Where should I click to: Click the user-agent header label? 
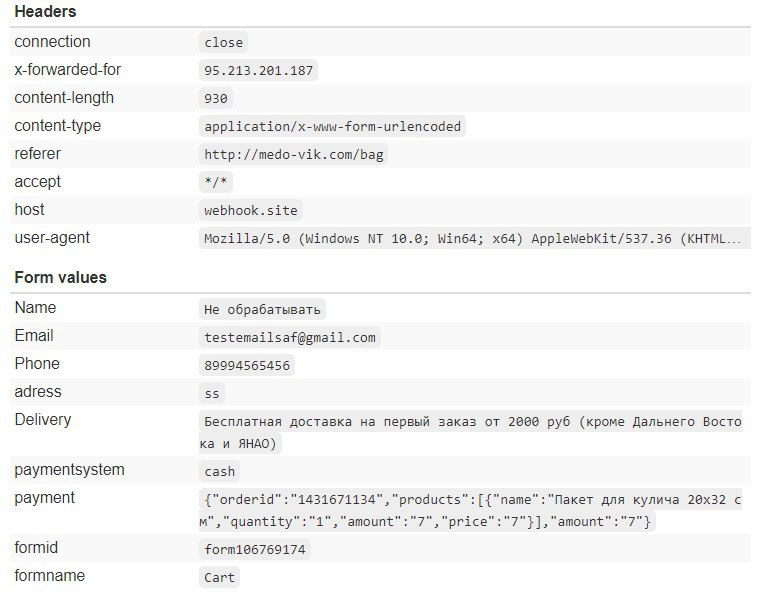pos(52,238)
